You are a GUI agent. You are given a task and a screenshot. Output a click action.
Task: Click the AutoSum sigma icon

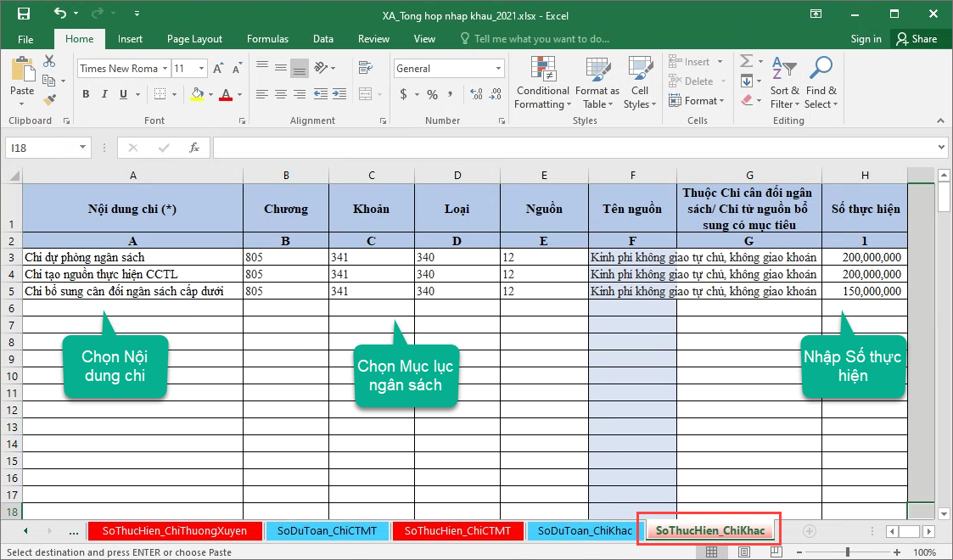coord(746,62)
